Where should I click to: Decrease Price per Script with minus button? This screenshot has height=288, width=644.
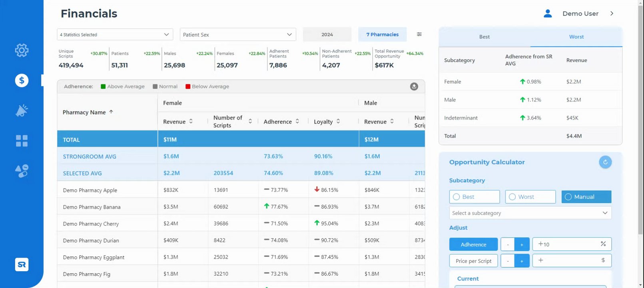(x=508, y=261)
